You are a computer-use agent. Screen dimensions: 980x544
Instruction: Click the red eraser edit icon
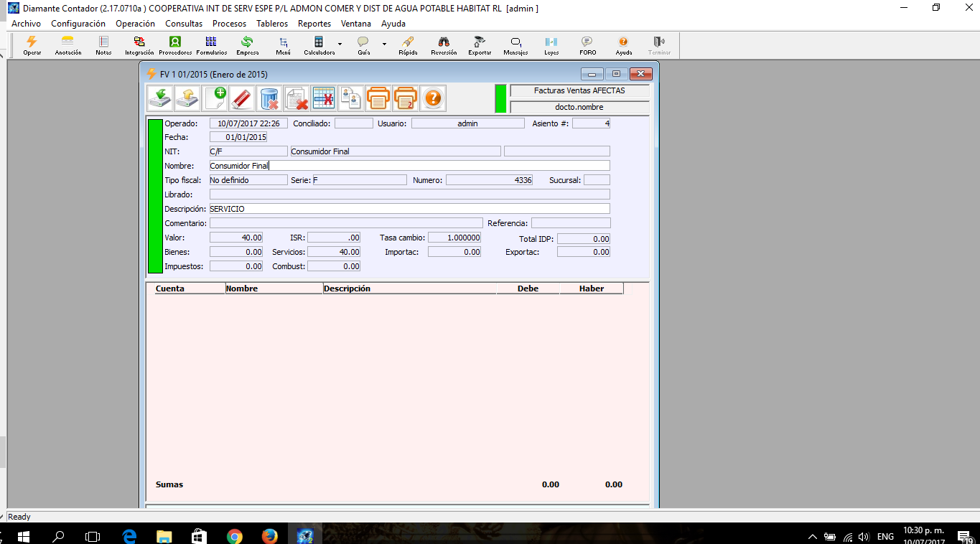[242, 98]
